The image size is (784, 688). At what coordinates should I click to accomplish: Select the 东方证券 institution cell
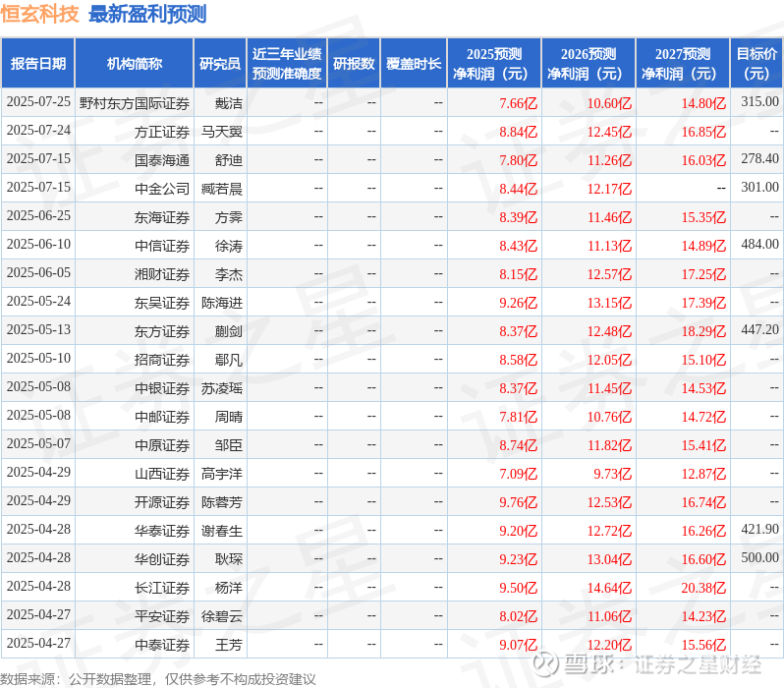[134, 331]
